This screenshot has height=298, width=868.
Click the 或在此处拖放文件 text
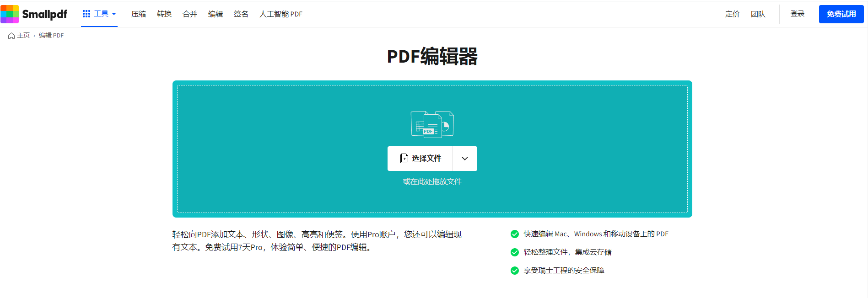[432, 181]
